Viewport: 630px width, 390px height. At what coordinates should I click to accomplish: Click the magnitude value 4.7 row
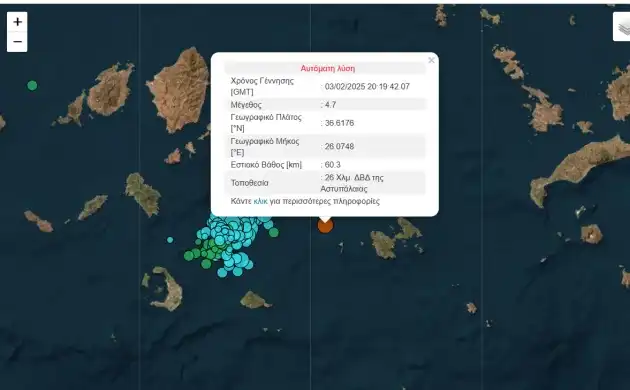pyautogui.click(x=325, y=104)
